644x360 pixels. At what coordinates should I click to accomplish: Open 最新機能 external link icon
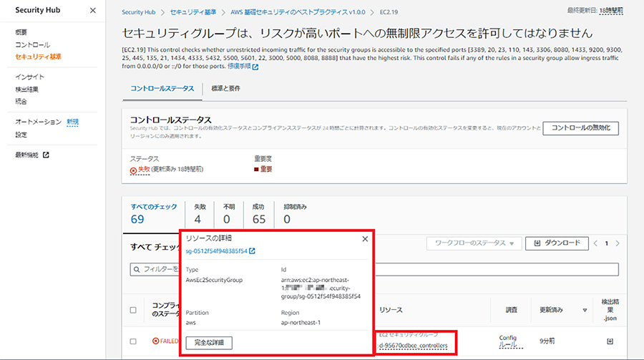46,155
